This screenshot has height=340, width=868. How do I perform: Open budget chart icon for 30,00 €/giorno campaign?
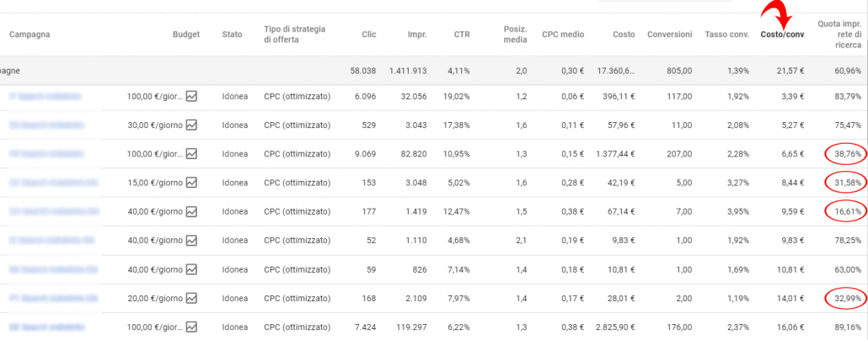click(191, 125)
